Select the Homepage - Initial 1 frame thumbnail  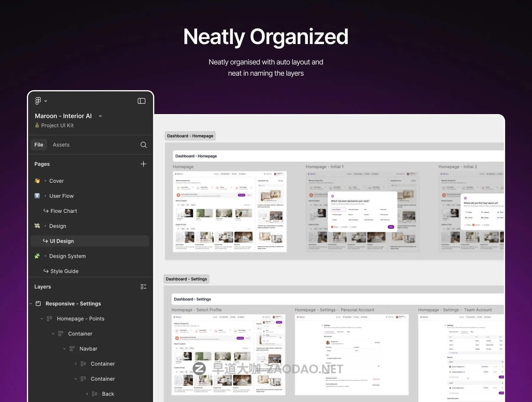(x=362, y=212)
